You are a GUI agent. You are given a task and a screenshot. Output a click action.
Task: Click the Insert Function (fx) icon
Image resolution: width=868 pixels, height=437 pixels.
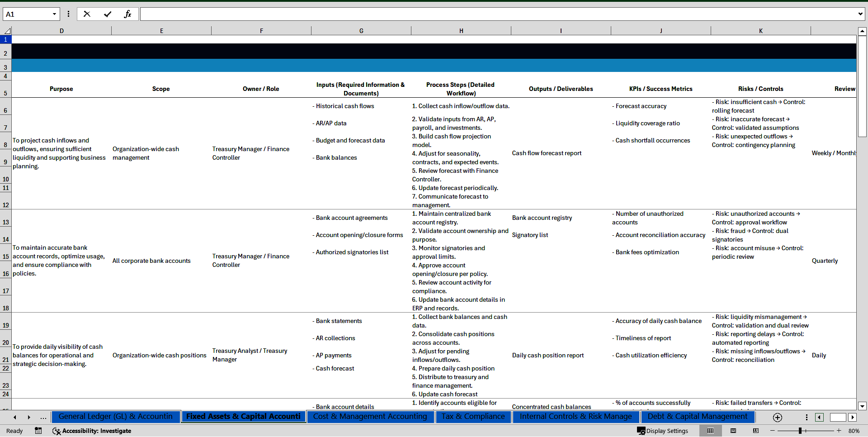click(128, 14)
